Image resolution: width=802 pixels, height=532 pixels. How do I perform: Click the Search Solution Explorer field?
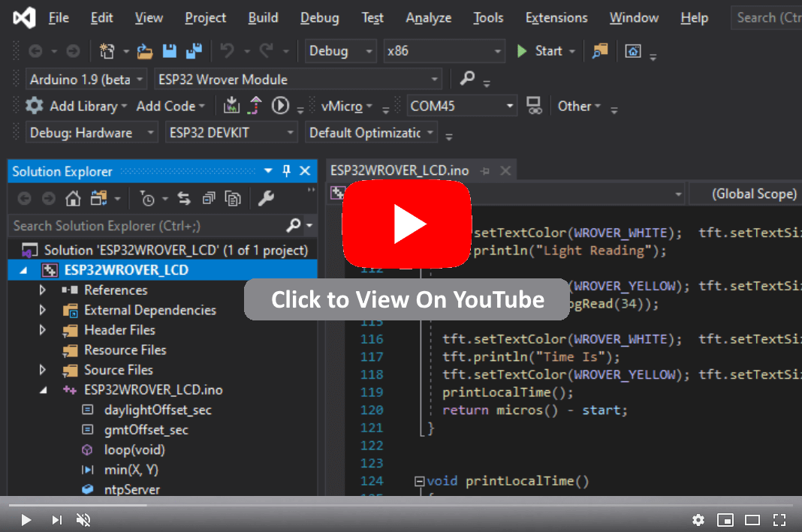(x=147, y=226)
